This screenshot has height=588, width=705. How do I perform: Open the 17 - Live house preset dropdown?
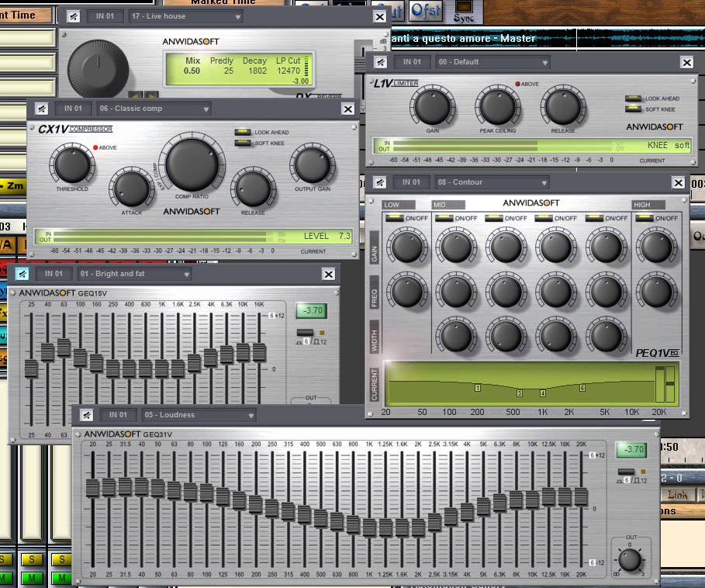186,16
